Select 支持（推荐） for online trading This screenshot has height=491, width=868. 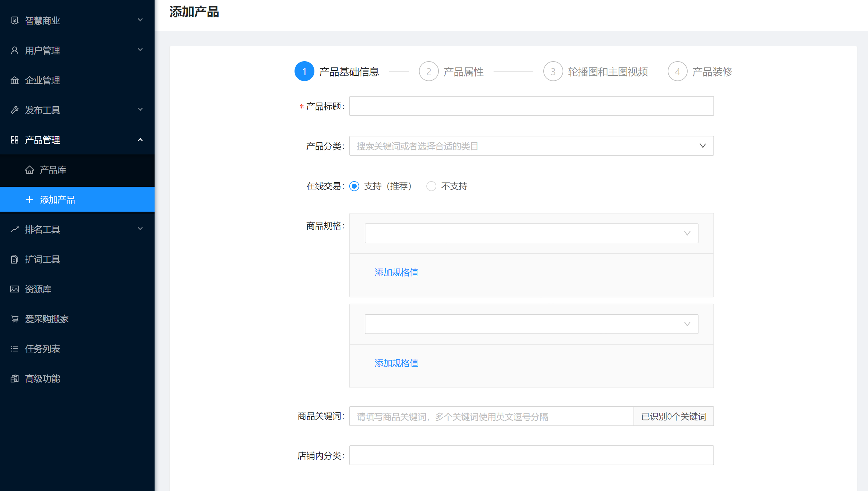[x=354, y=186]
